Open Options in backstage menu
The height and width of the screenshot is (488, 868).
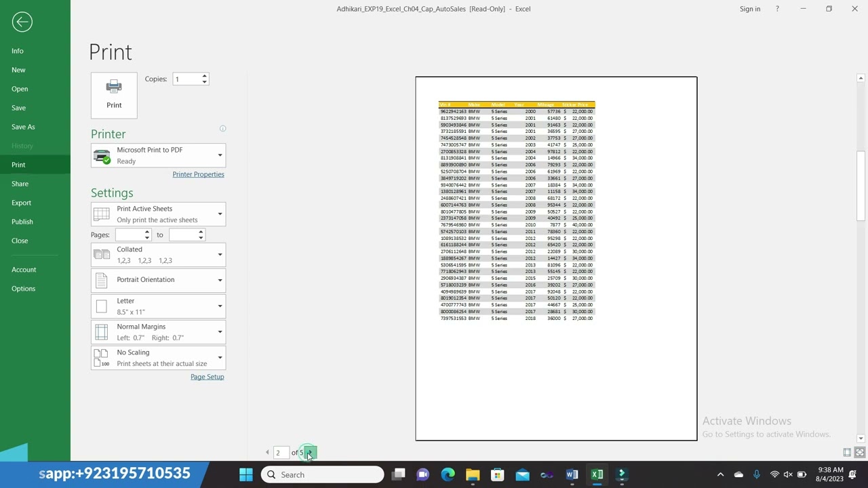(35, 289)
